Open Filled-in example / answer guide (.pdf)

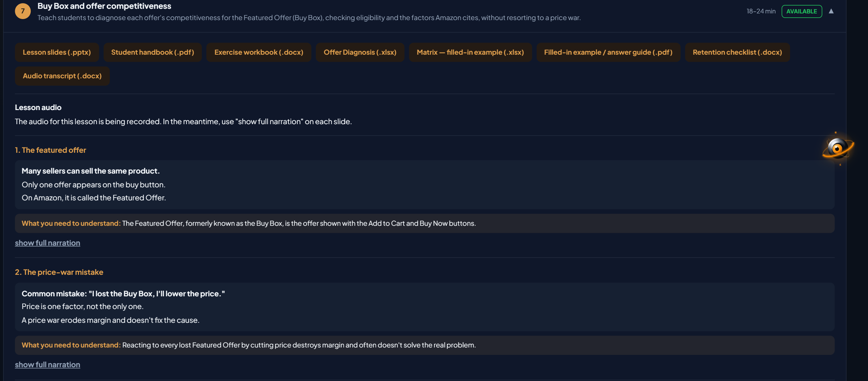[608, 52]
